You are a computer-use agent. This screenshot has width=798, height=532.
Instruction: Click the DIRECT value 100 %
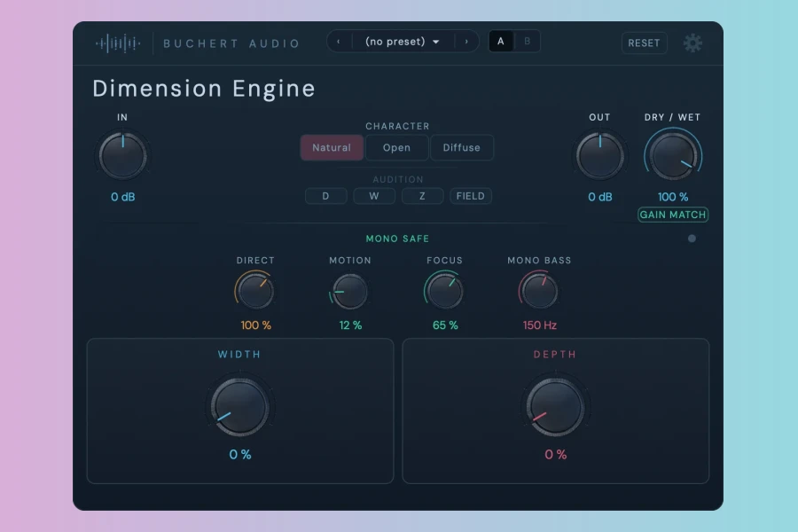[255, 325]
